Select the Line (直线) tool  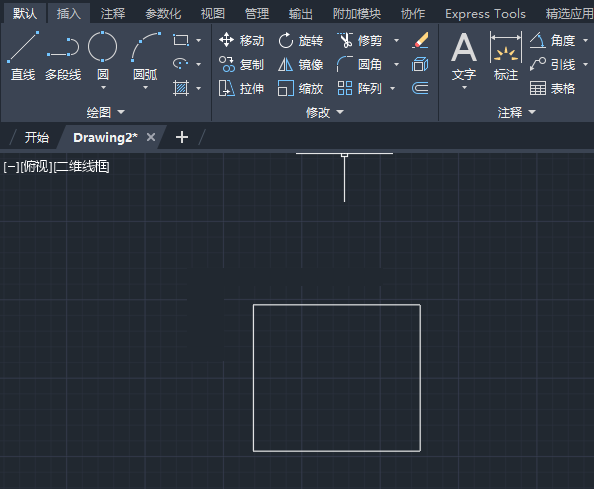pos(23,56)
